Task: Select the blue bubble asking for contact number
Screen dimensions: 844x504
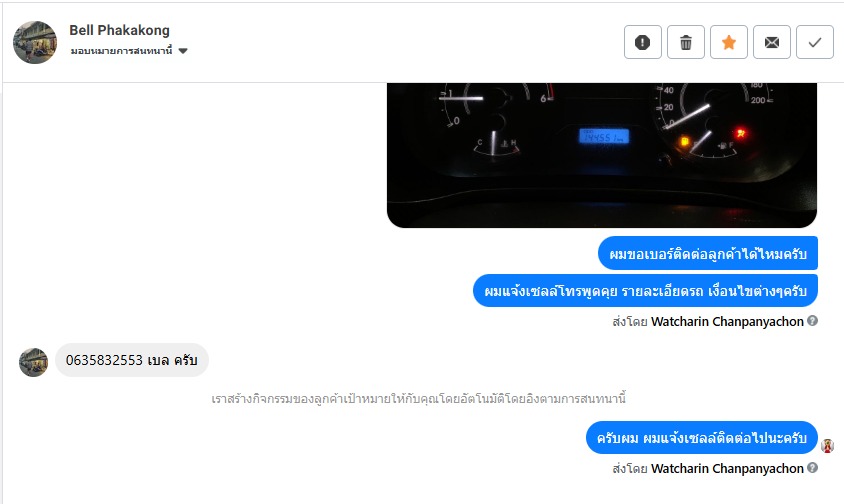Action: click(x=708, y=253)
